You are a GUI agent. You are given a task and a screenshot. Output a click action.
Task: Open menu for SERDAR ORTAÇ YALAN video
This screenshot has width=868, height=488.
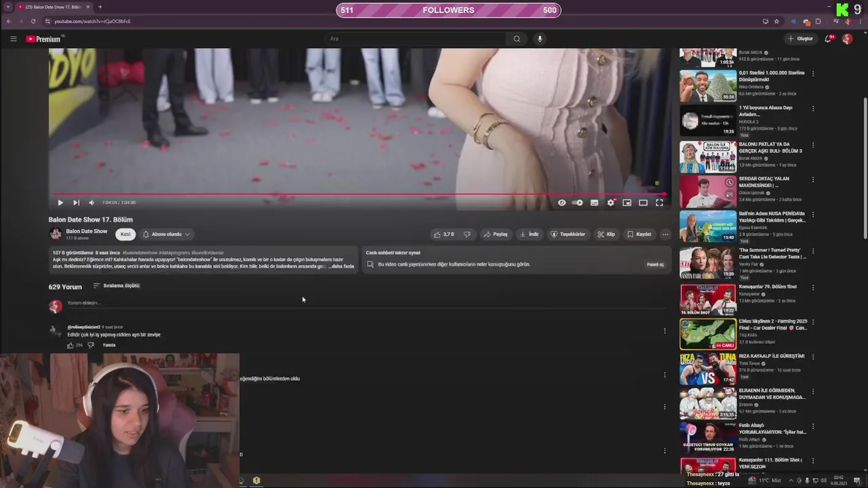(x=813, y=180)
